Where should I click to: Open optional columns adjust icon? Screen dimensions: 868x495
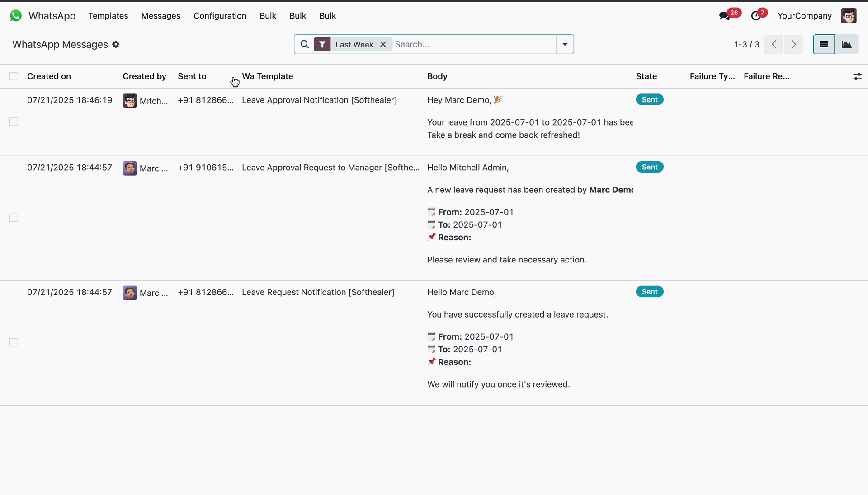(x=857, y=76)
